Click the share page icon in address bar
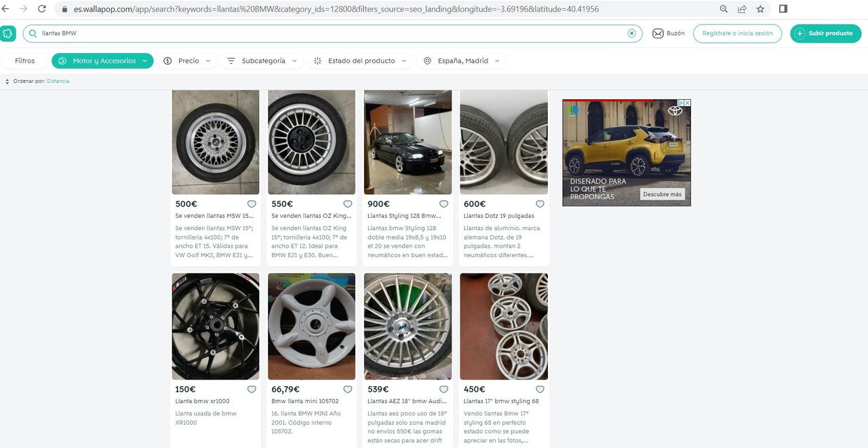Screen dimensions: 868x448 point(742,10)
